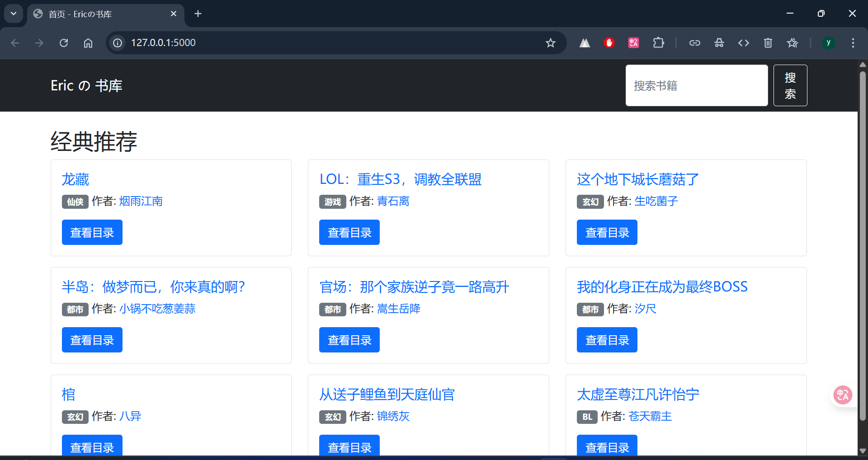The width and height of the screenshot is (868, 460).
Task: View 查看目录 for the 官场 book
Action: point(349,340)
